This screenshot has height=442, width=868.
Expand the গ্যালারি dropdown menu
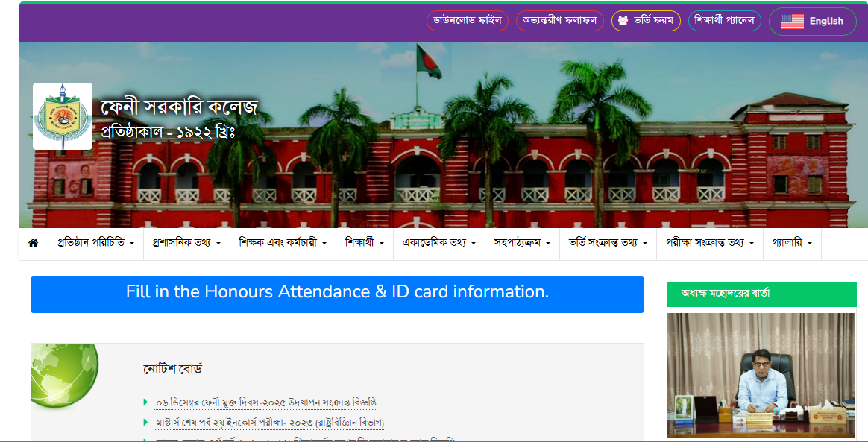[x=792, y=243]
